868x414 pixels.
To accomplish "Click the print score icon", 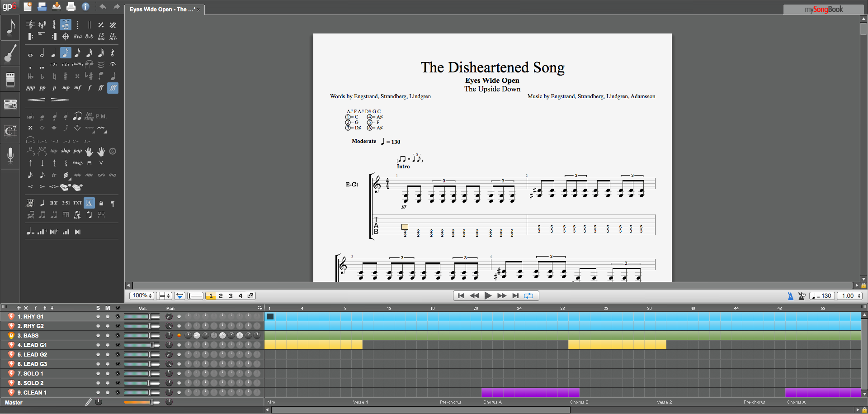I will 71,6.
